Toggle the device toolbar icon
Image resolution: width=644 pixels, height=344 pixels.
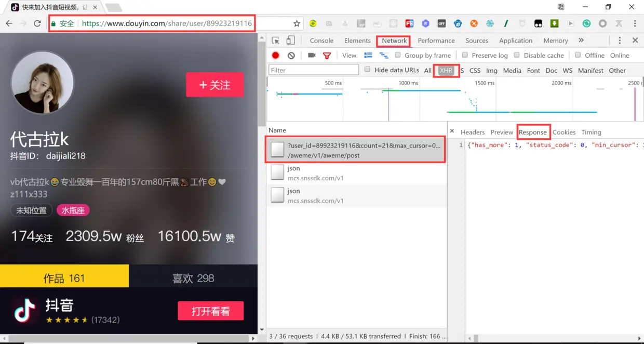pyautogui.click(x=291, y=41)
